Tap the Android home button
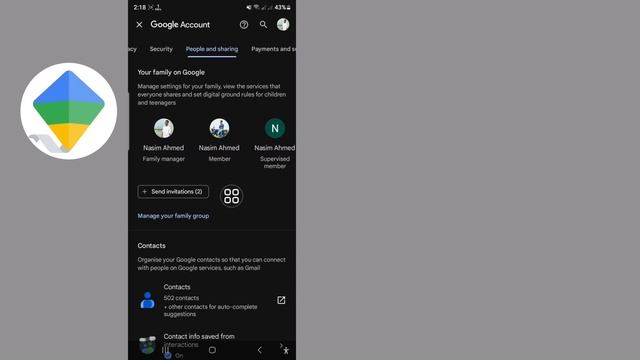Image resolution: width=640 pixels, height=360 pixels. point(212,350)
